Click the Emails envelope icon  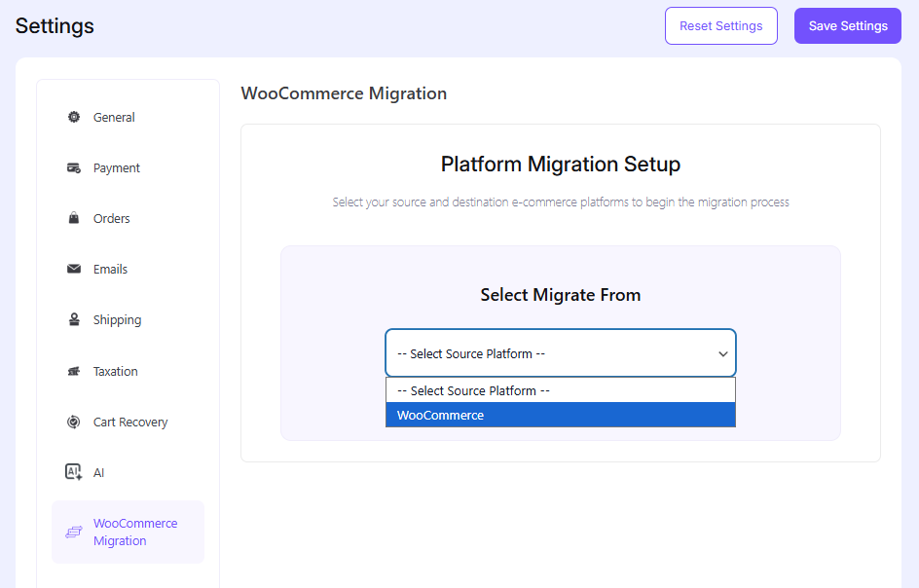click(74, 270)
